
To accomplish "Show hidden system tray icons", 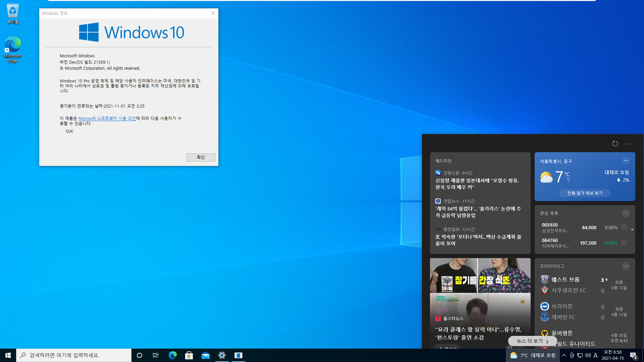I will [564, 355].
